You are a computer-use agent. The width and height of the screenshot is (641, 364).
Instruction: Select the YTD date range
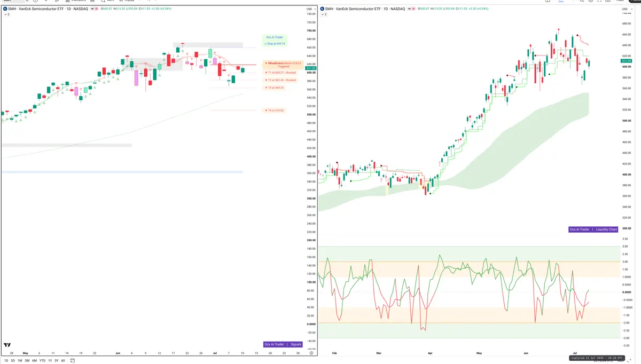42,361
